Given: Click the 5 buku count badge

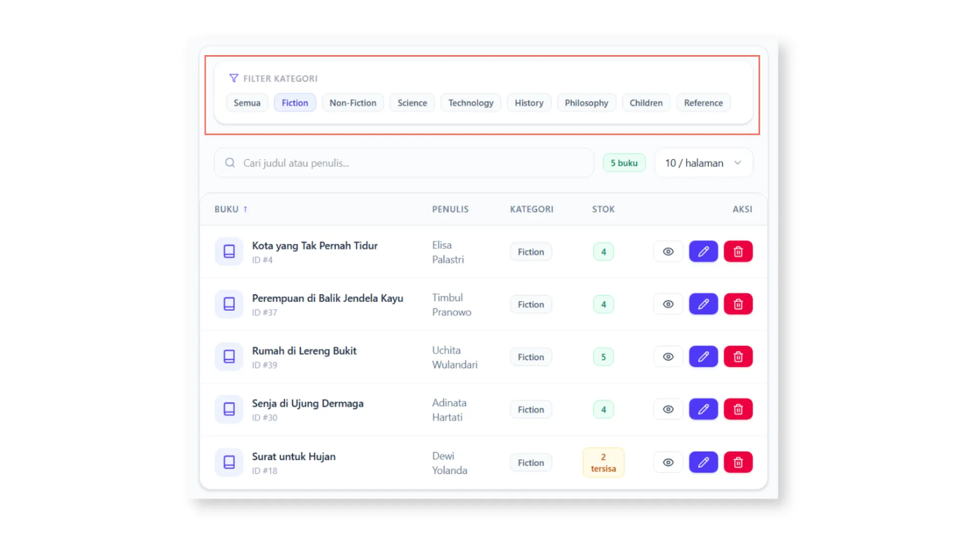Looking at the screenshot, I should [x=624, y=163].
